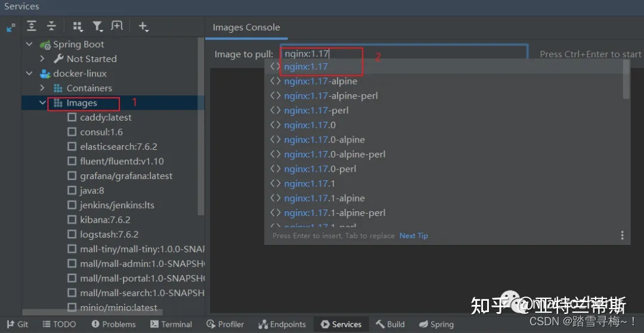Viewport: 644px width, 333px height.
Task: Click the Collapse All toolbar icon
Action: pyautogui.click(x=51, y=26)
